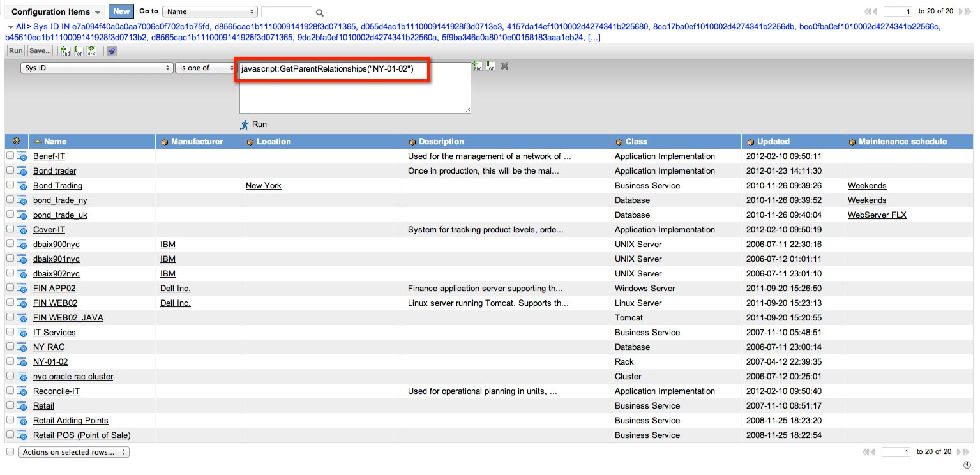980x475 pixels.
Task: Toggle the select-all checkbox at list bottom
Action: 10,451
